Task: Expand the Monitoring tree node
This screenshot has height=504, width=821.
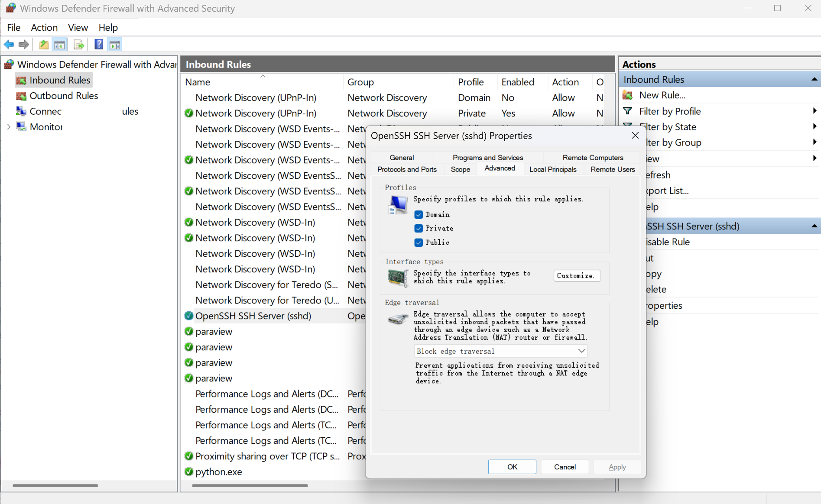Action: coord(9,127)
